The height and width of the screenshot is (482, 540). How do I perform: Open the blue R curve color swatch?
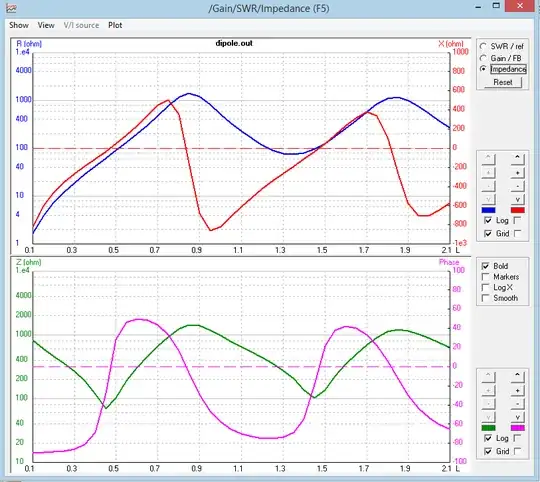tap(488, 210)
